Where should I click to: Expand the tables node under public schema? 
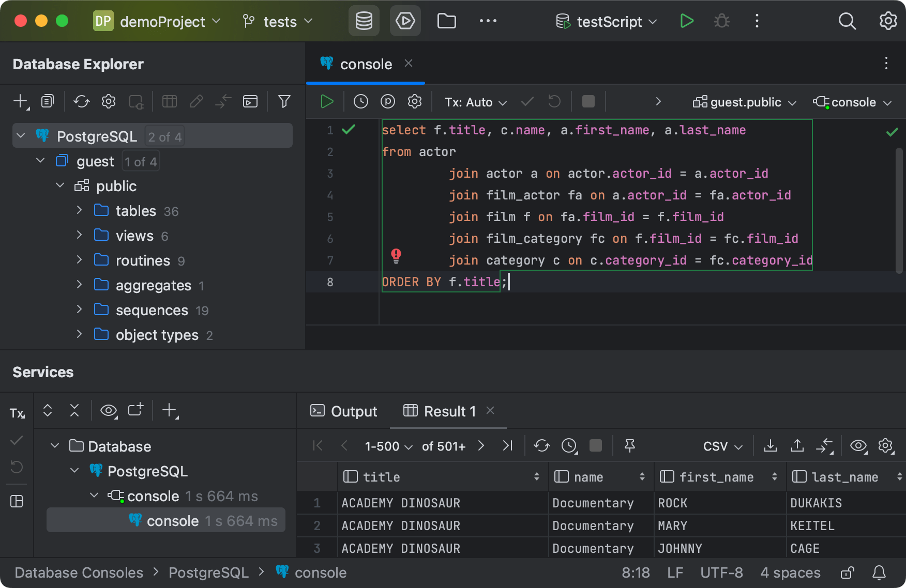coord(79,210)
